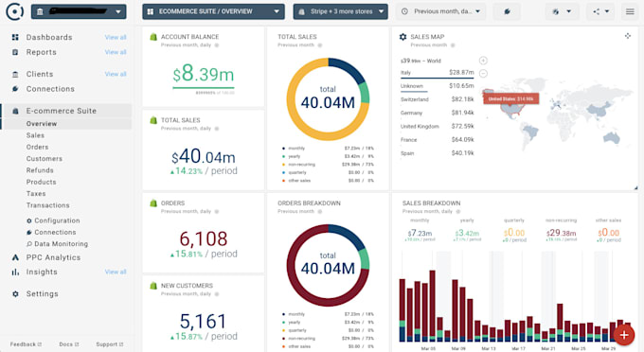
Task: Go to Connections in main sidebar
Action: (x=50, y=89)
